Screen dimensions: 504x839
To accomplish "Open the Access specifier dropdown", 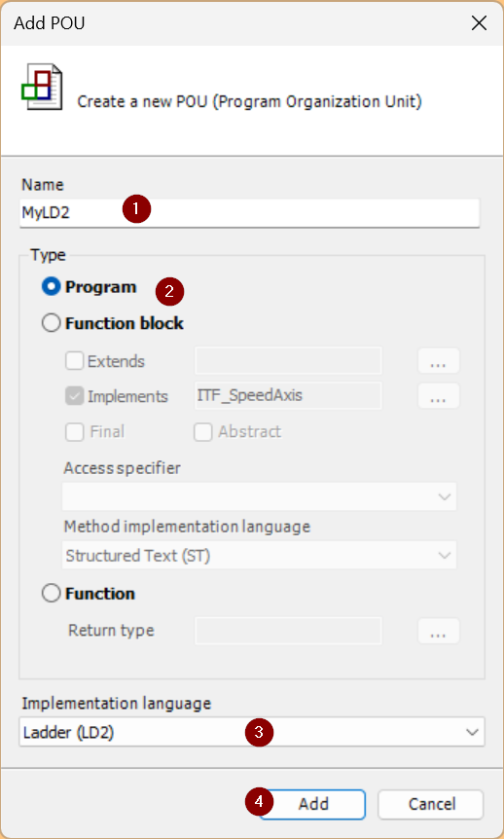I will (x=260, y=496).
